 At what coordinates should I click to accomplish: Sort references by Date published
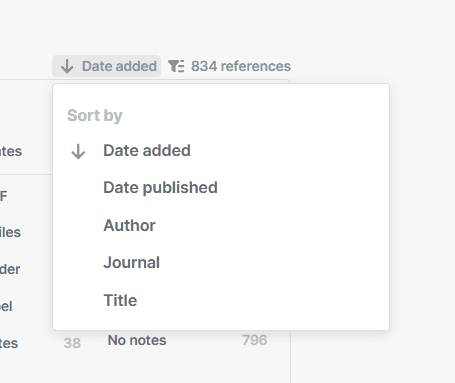[160, 187]
